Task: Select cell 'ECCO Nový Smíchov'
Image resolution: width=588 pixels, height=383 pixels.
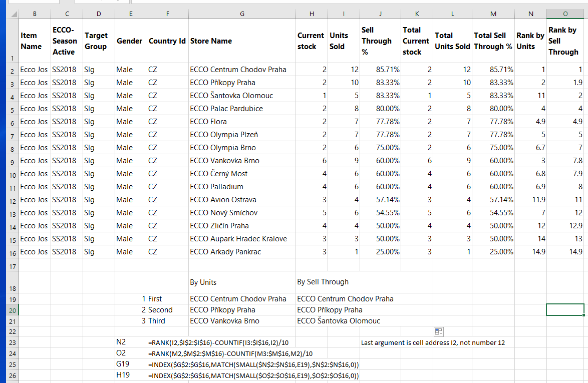Action: (242, 212)
